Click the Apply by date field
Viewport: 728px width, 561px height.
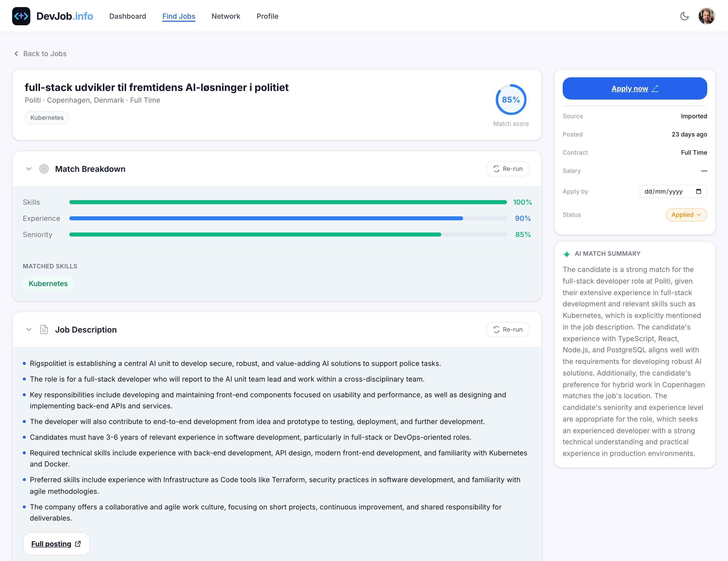tap(673, 192)
